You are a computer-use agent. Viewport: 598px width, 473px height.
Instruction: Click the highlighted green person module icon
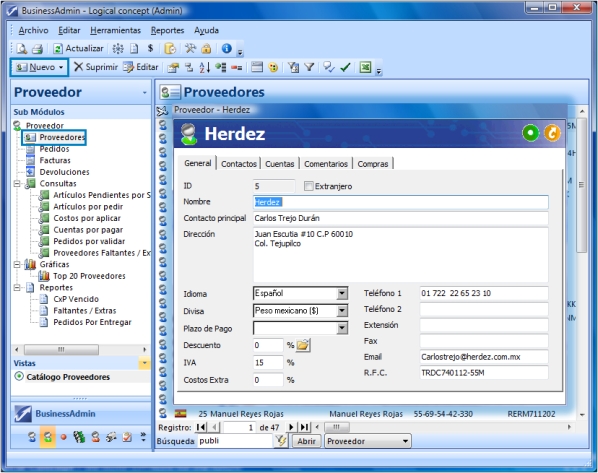[x=48, y=437]
